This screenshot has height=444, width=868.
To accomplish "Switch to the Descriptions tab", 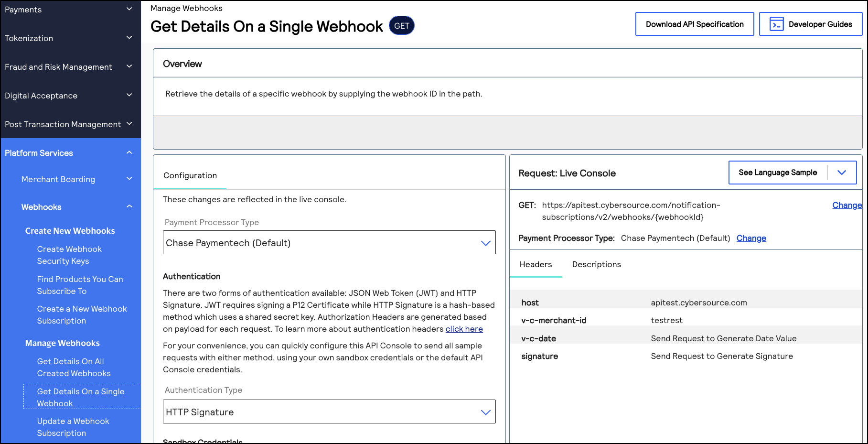I will 596,264.
